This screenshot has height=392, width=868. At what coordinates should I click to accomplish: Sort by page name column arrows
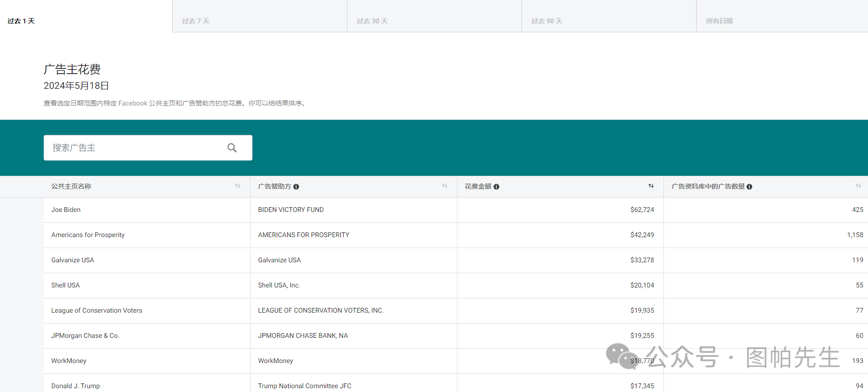click(x=238, y=186)
